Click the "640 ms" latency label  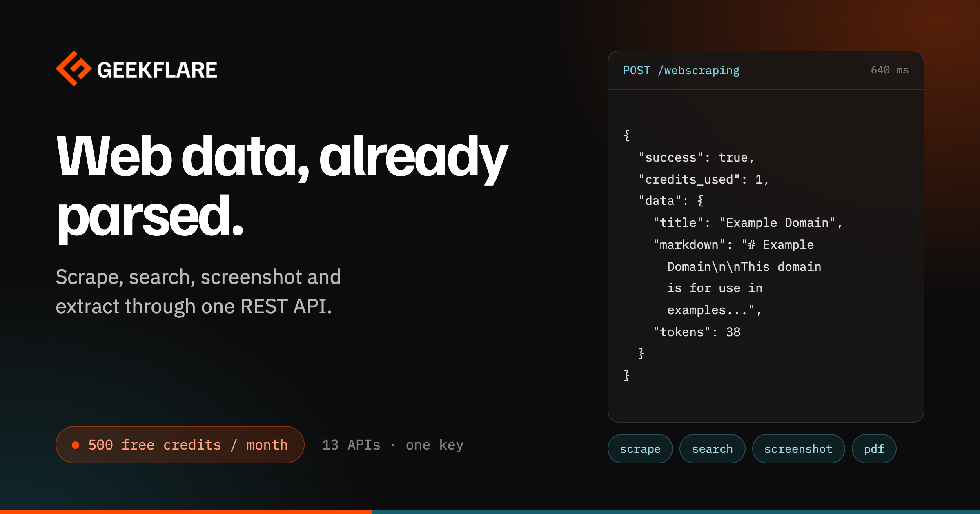(x=890, y=70)
